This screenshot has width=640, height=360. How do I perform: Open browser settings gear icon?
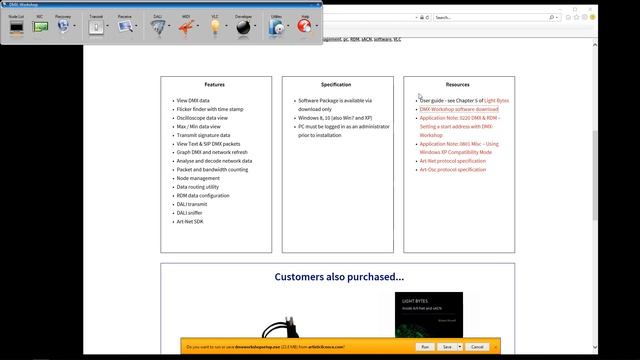pyautogui.click(x=584, y=18)
